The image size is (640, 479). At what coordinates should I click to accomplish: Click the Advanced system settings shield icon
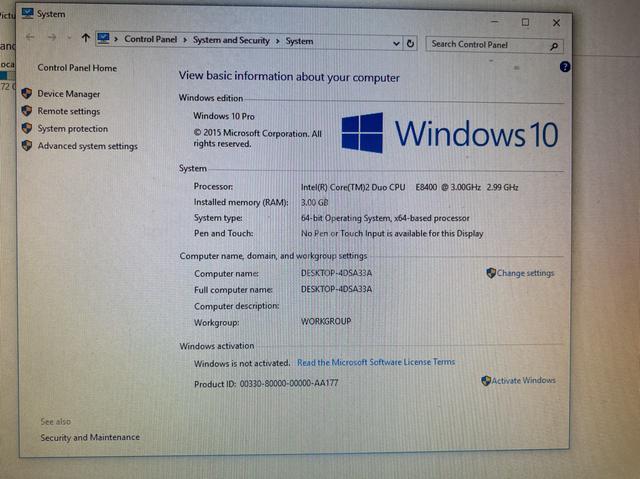pyautogui.click(x=27, y=145)
